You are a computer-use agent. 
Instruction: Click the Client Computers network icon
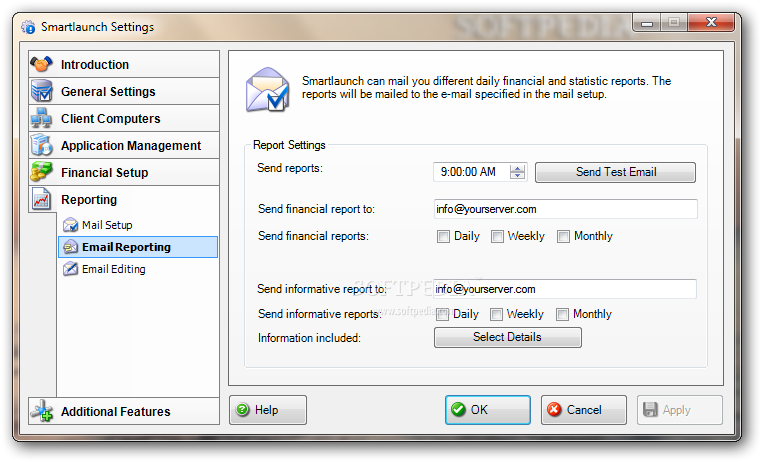[41, 118]
